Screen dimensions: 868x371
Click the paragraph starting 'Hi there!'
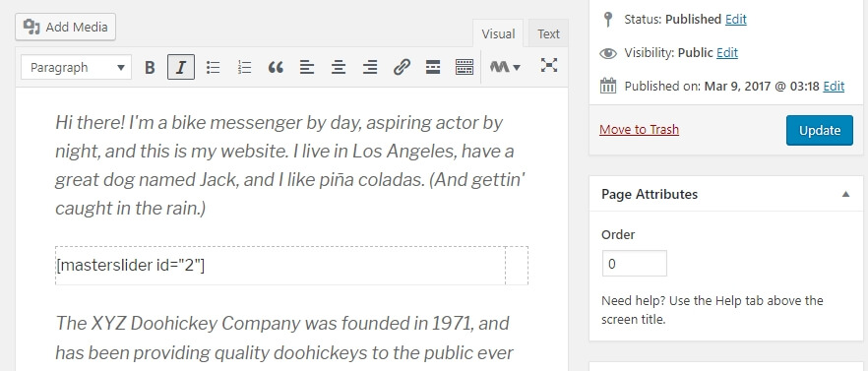coord(290,165)
